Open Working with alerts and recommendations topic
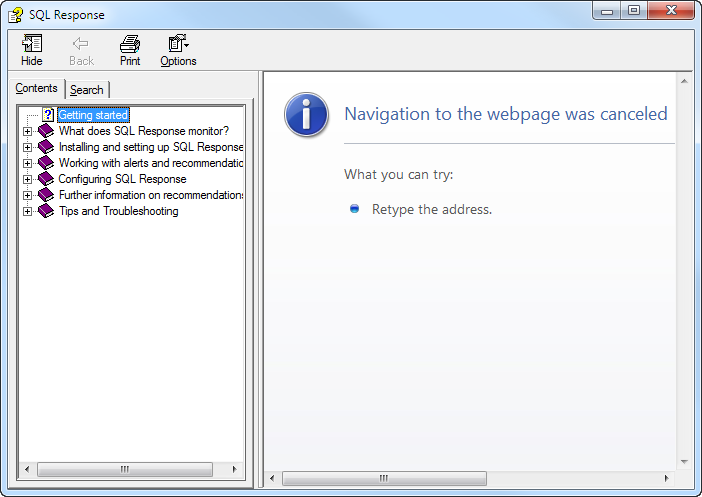 (x=150, y=163)
